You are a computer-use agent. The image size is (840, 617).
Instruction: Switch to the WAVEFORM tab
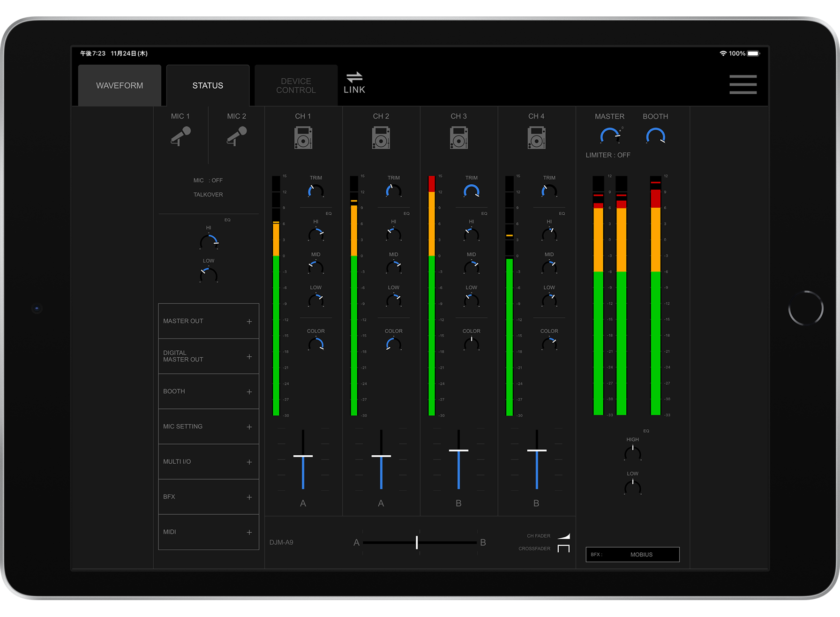tap(120, 85)
